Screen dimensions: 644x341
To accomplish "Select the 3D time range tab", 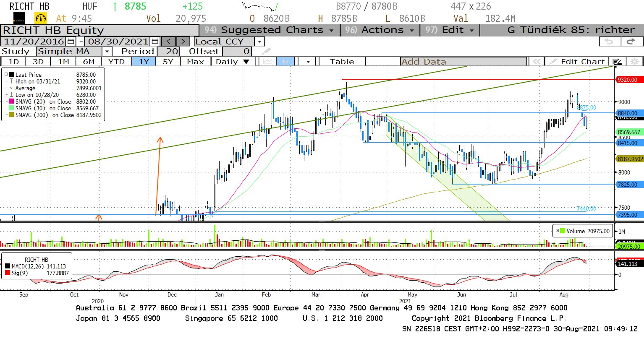I will pyautogui.click(x=38, y=62).
